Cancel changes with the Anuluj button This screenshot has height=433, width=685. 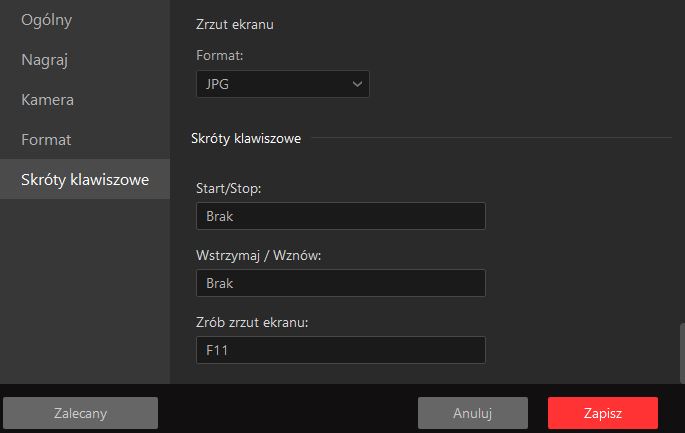coord(473,413)
